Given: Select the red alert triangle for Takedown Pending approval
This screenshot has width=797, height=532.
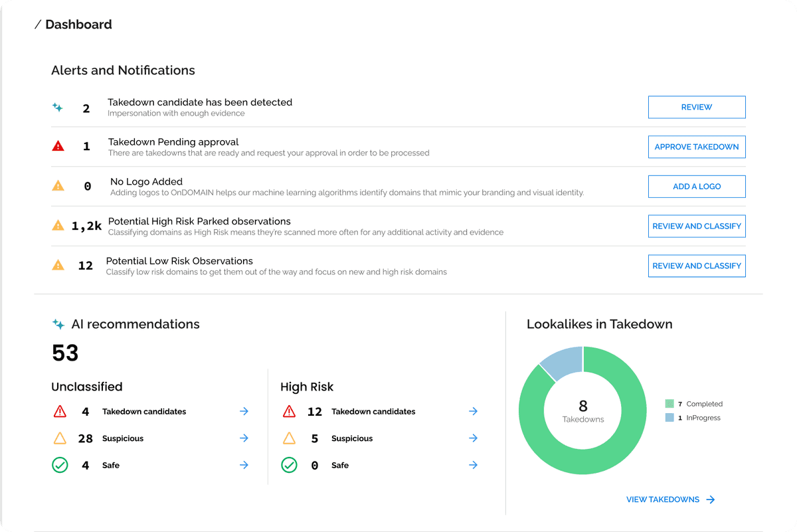Looking at the screenshot, I should coord(58,146).
